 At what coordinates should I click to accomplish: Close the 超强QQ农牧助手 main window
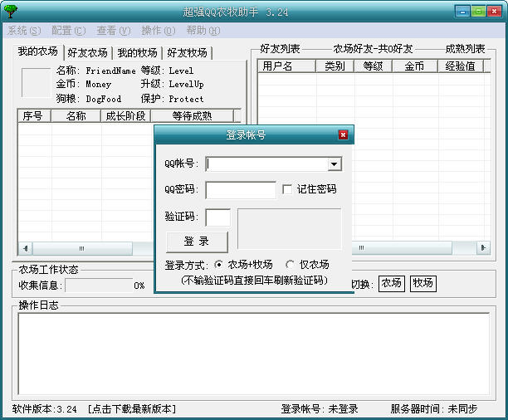point(494,12)
